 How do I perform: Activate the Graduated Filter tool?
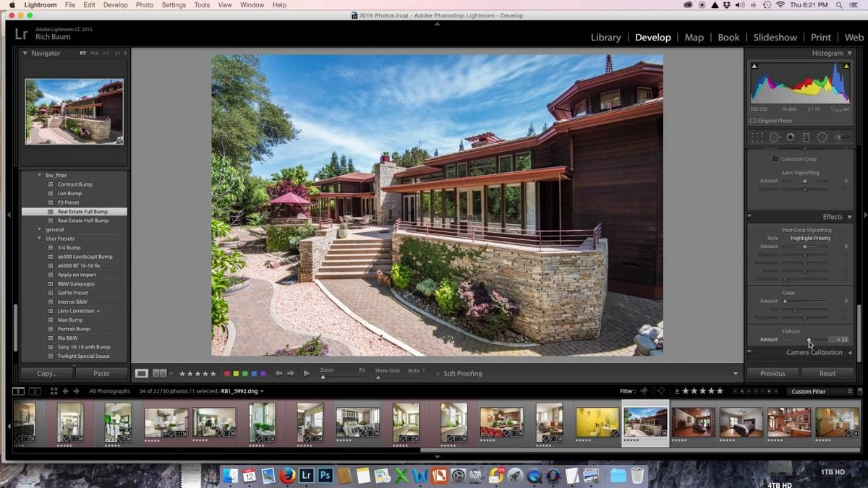807,137
